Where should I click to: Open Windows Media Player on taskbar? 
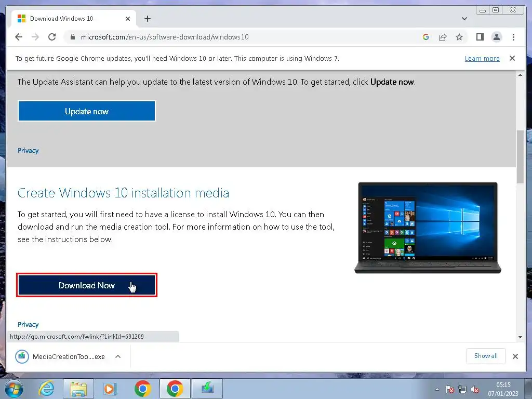pyautogui.click(x=110, y=389)
